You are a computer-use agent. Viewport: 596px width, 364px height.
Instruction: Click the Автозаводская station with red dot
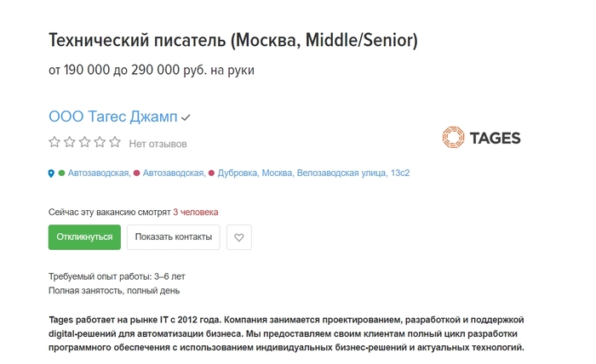pos(174,173)
